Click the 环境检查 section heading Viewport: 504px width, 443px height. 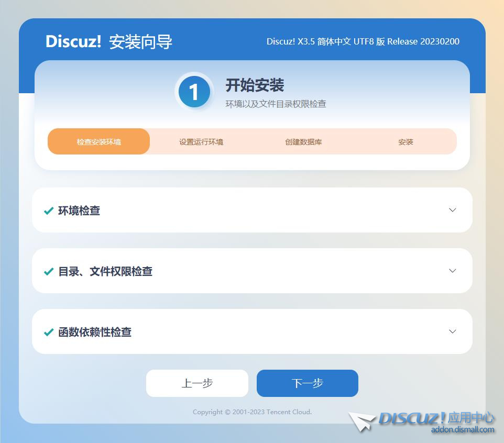click(x=79, y=211)
